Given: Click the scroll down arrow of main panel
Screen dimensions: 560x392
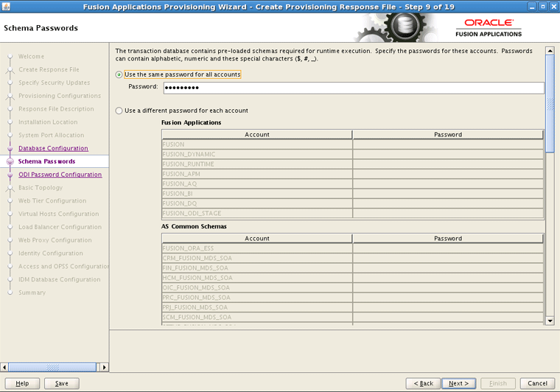Looking at the screenshot, I should pyautogui.click(x=550, y=321).
